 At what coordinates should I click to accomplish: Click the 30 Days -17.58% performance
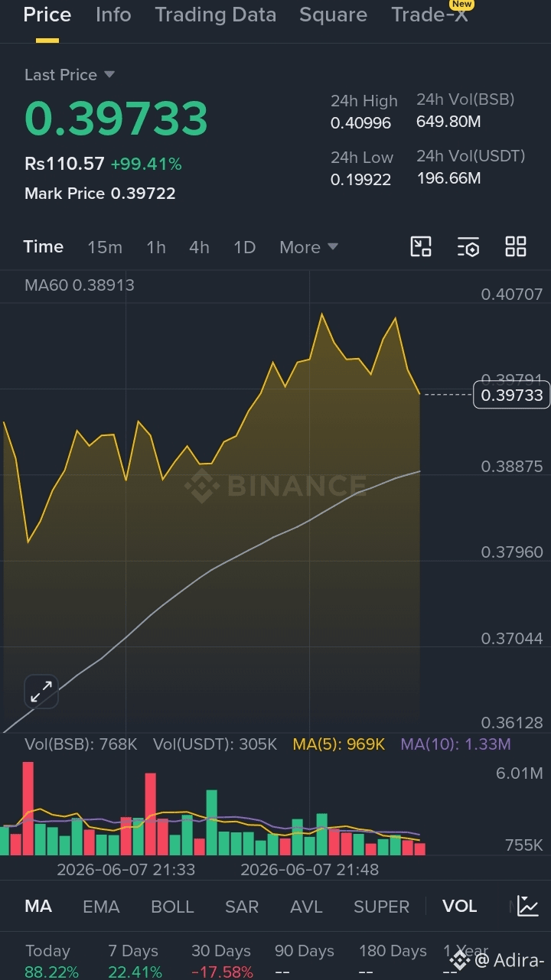coord(222,962)
